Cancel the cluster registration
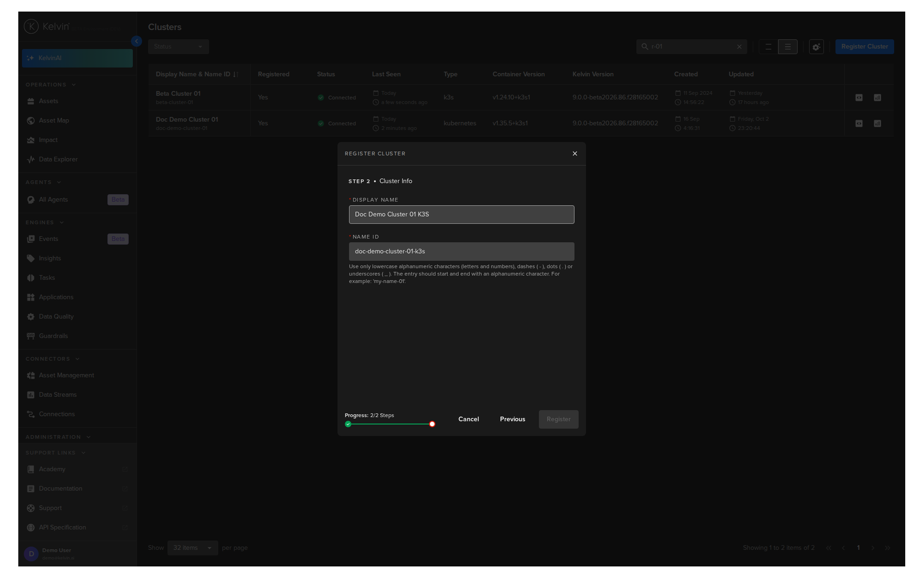This screenshot has width=924, height=578. pos(468,419)
